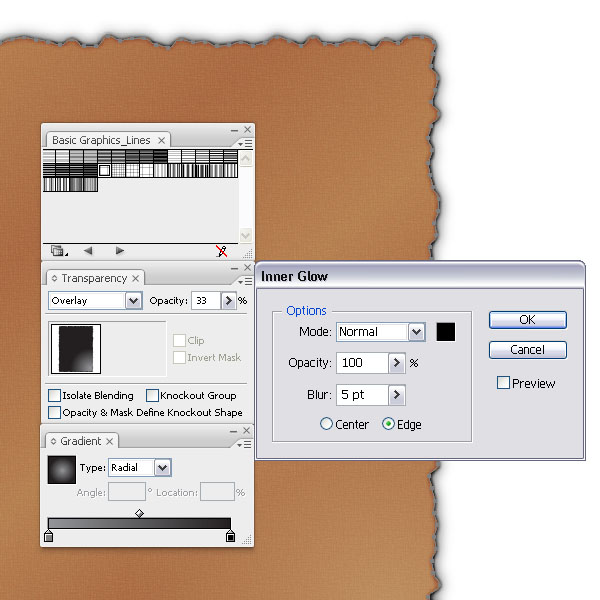Enable Preview in Inner Glow dialog
This screenshot has height=600, width=600.
[x=503, y=383]
